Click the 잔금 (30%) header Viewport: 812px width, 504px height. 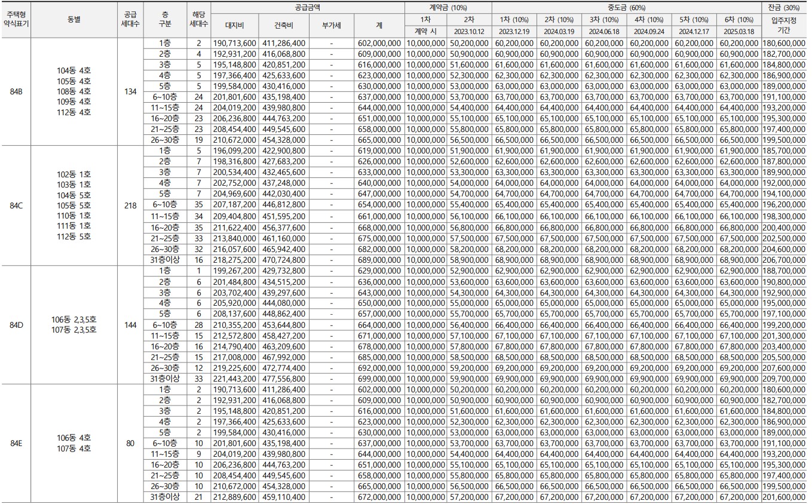(783, 8)
